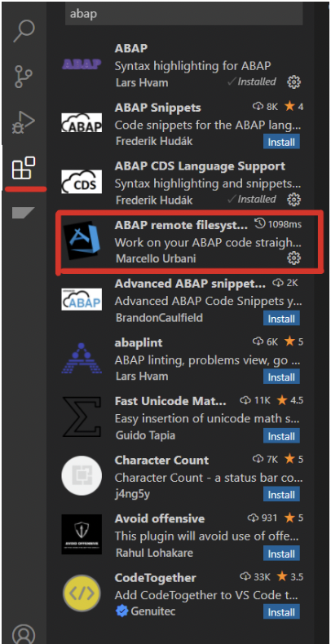
Task: Click the Genuitec verified publisher badge
Action: [x=121, y=611]
